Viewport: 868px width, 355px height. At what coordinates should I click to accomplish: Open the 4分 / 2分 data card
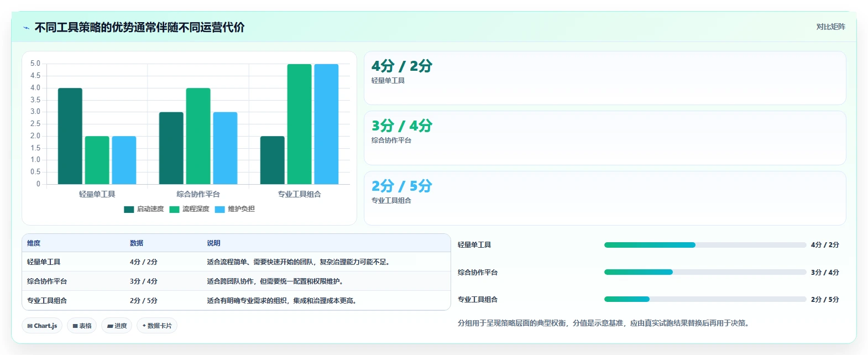click(x=605, y=78)
